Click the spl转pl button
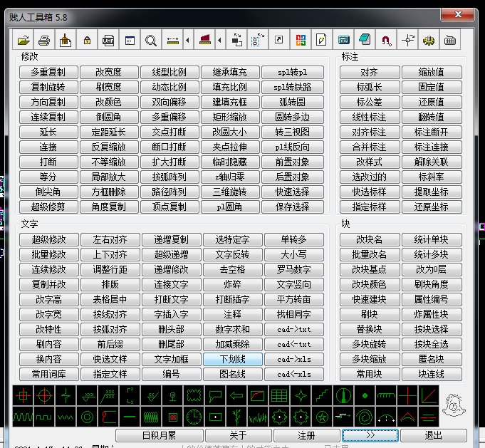Screen dimensions: 485x448 (x=293, y=72)
